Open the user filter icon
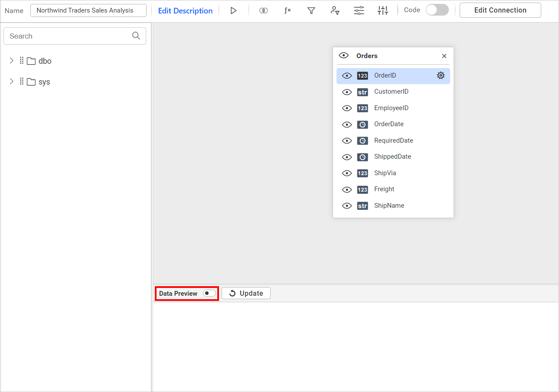Viewport: 559px width, 392px height. click(335, 10)
